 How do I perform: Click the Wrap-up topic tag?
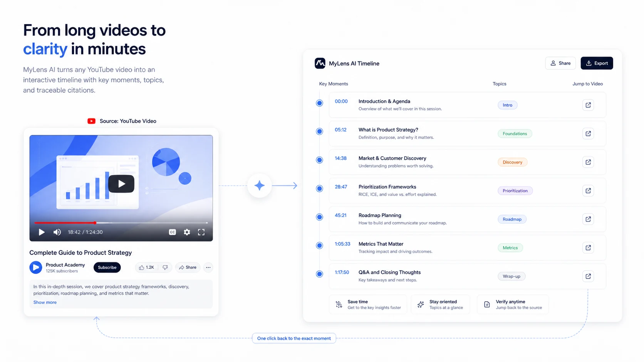coord(512,276)
